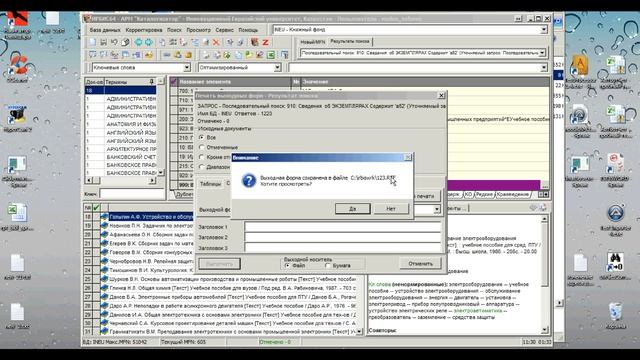Click the green checkmark column header in results list

(x=96, y=208)
